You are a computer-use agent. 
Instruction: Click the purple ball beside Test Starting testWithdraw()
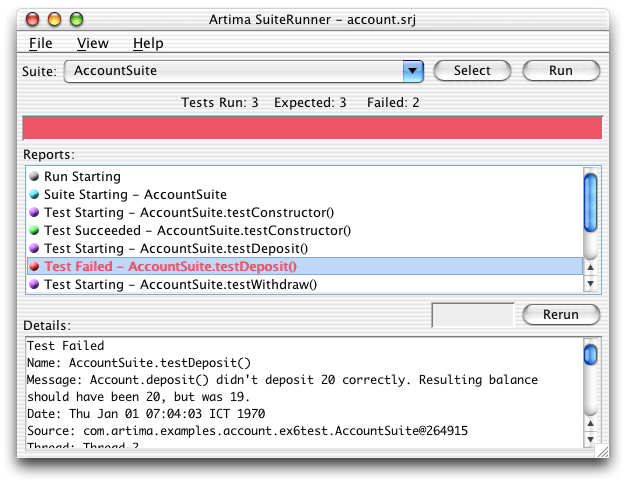(34, 284)
